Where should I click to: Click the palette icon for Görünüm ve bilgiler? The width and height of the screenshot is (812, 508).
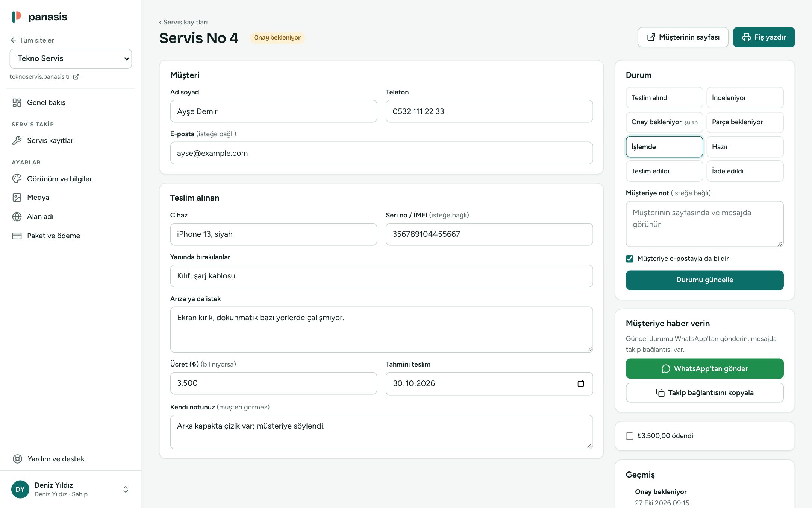point(17,179)
